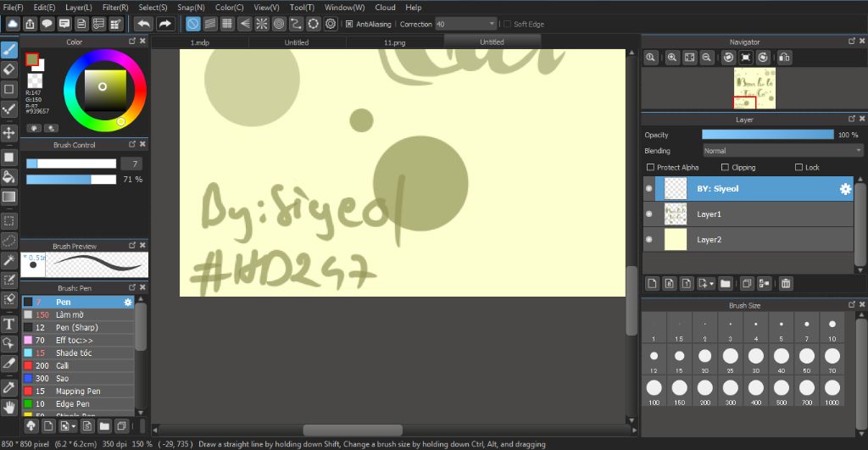Select the Shade tóc brush

tap(78, 353)
